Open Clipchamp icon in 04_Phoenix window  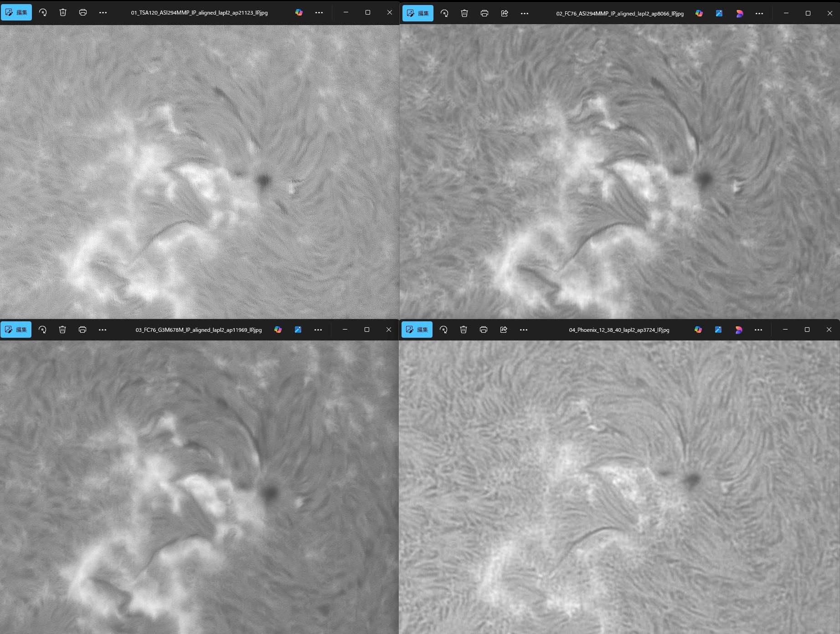(738, 330)
